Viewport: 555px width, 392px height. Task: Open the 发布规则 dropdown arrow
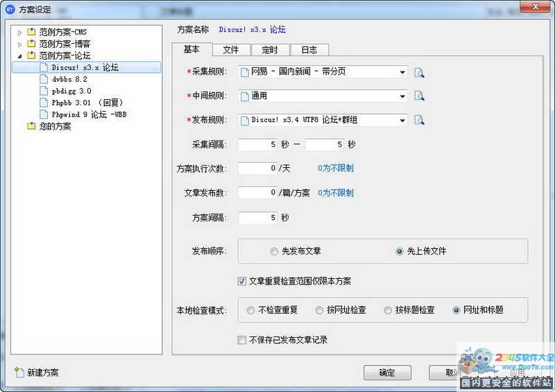pyautogui.click(x=402, y=121)
